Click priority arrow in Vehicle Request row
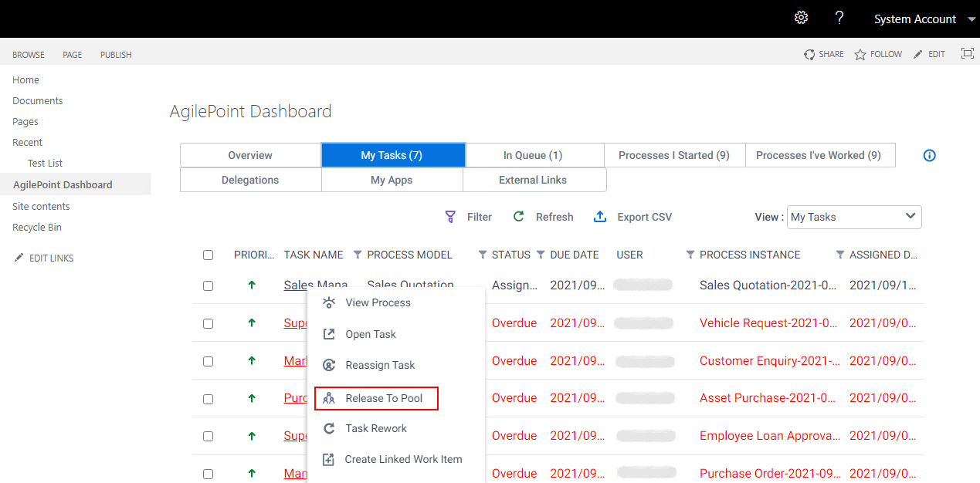980x483 pixels. pos(251,323)
